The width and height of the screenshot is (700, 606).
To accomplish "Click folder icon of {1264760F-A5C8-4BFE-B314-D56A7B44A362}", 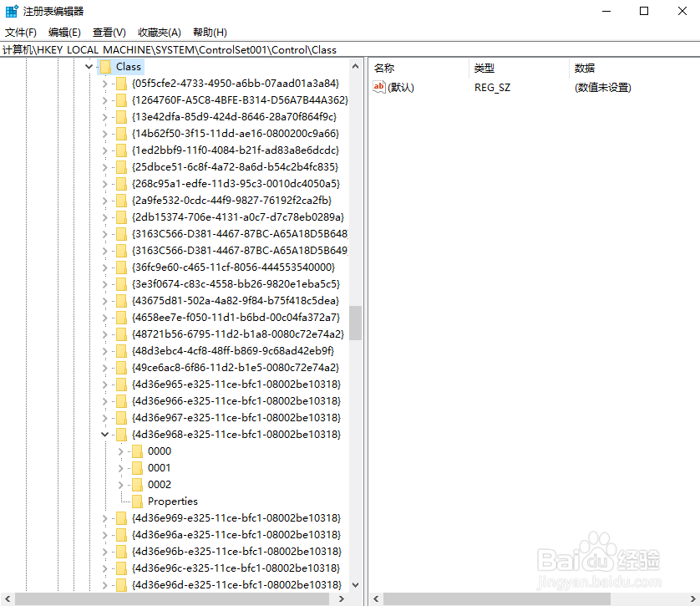I will coord(121,100).
